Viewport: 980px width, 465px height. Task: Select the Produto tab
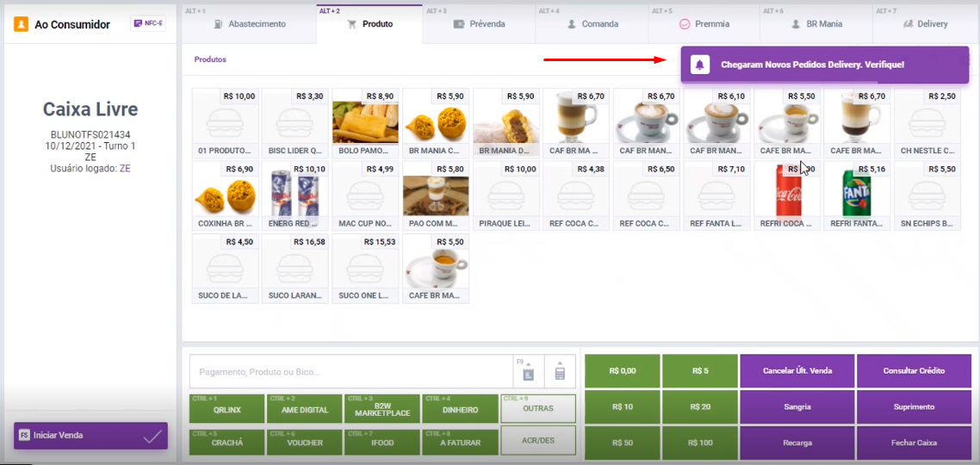click(370, 24)
